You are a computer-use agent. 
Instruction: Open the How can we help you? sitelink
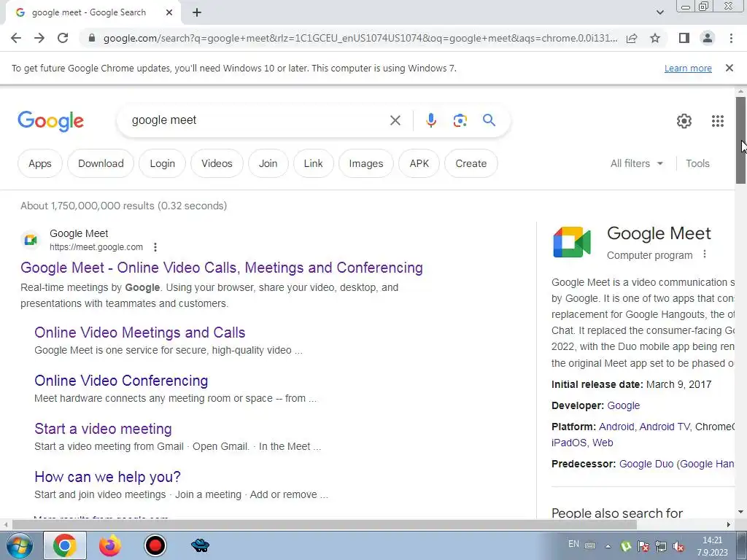click(107, 477)
